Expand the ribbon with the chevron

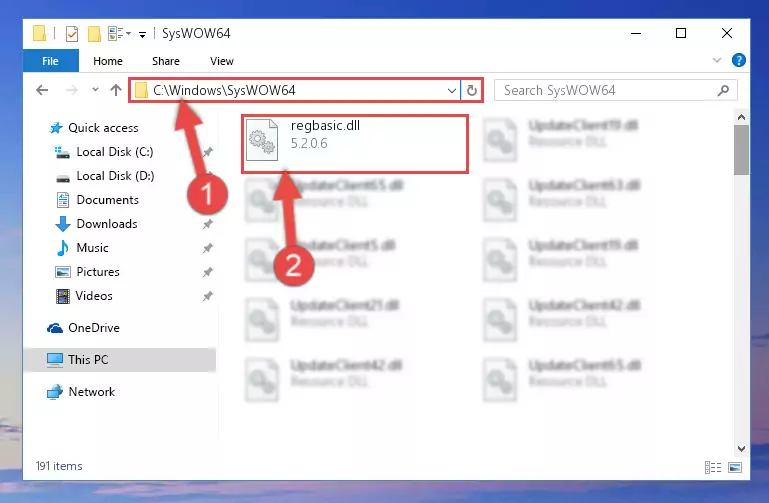pyautogui.click(x=717, y=60)
